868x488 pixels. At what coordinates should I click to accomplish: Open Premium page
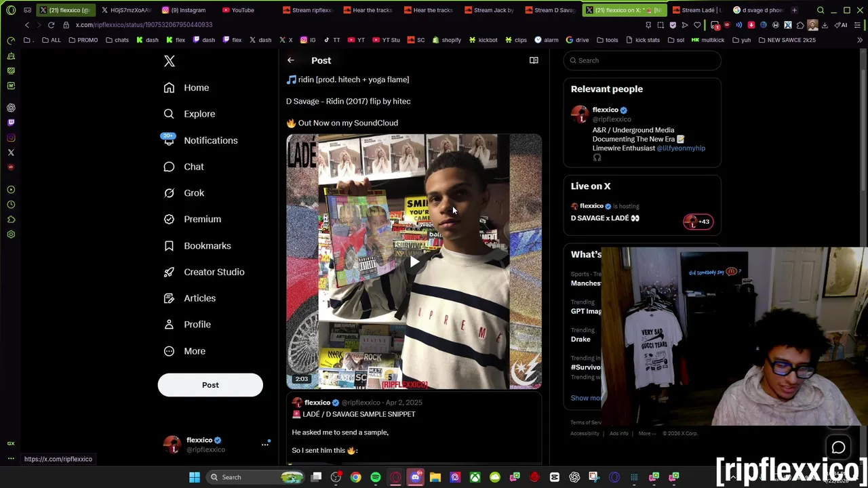[192, 219]
